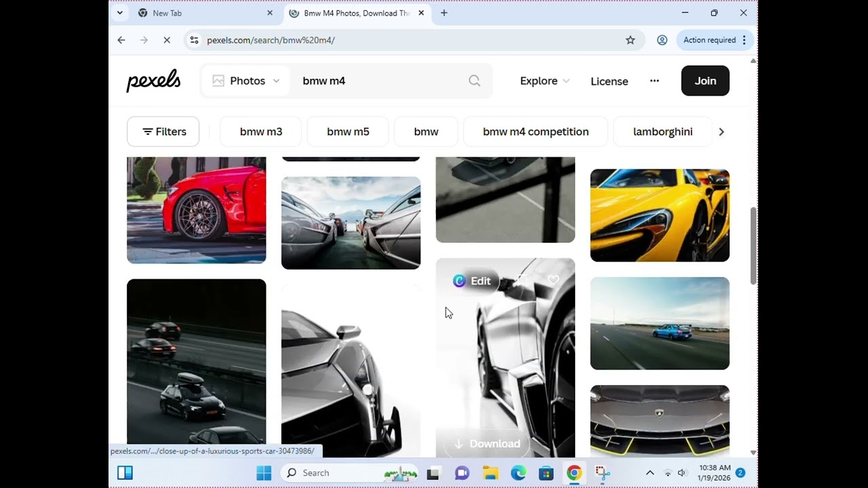Launch Microsoft Edge from the taskbar
868x488 pixels.
click(518, 473)
